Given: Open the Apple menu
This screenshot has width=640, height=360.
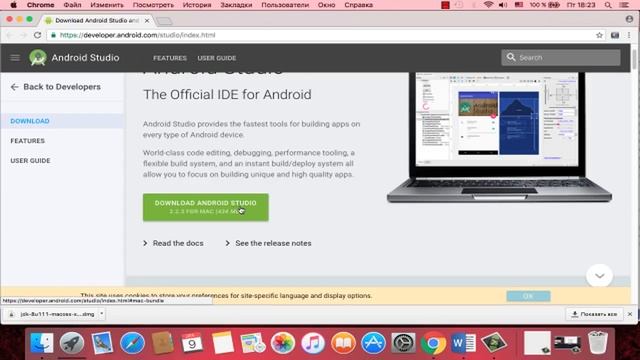Looking at the screenshot, I should coord(13,5).
